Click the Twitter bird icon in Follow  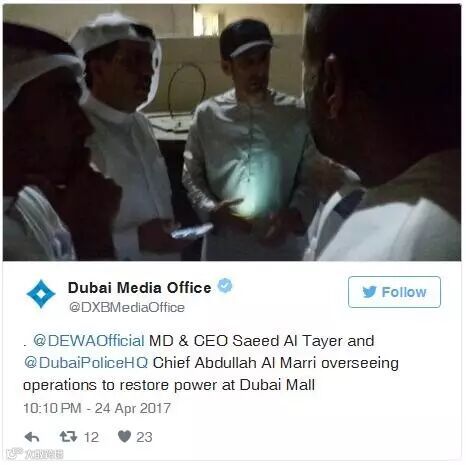(x=369, y=292)
